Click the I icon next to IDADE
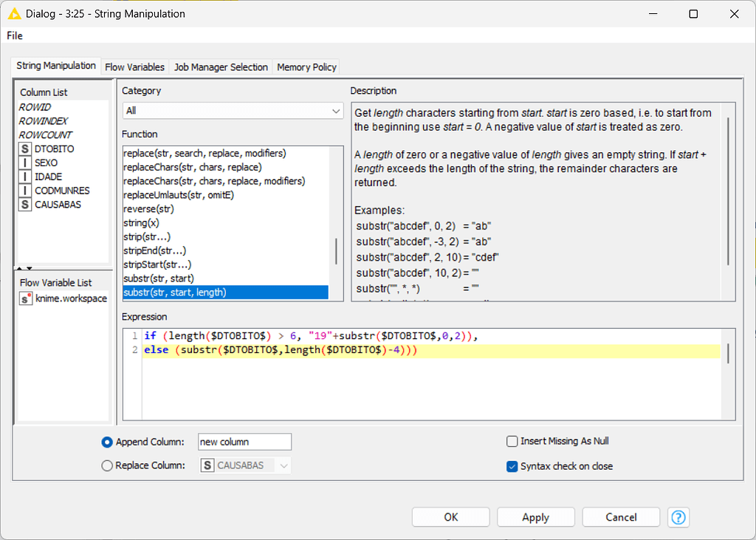This screenshot has height=540, width=756. (26, 177)
